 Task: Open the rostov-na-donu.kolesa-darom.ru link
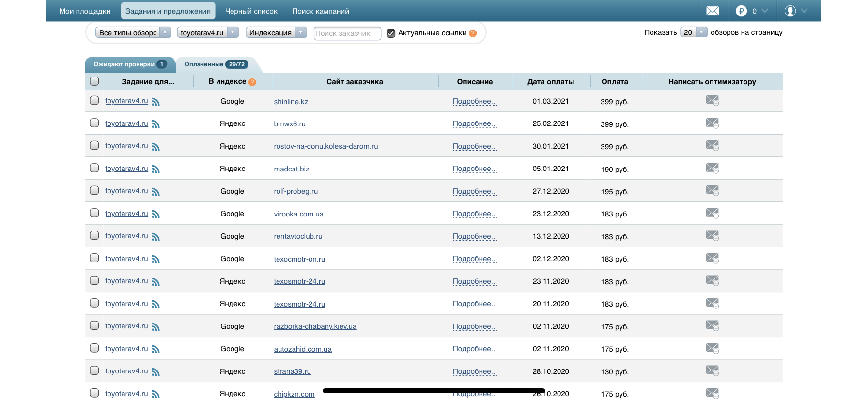[325, 146]
